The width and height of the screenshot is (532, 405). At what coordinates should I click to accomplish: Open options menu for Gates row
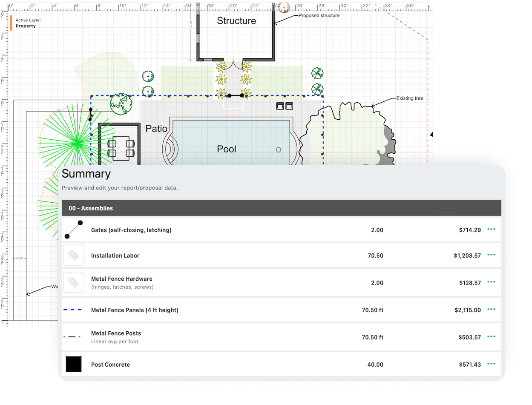pyautogui.click(x=491, y=230)
